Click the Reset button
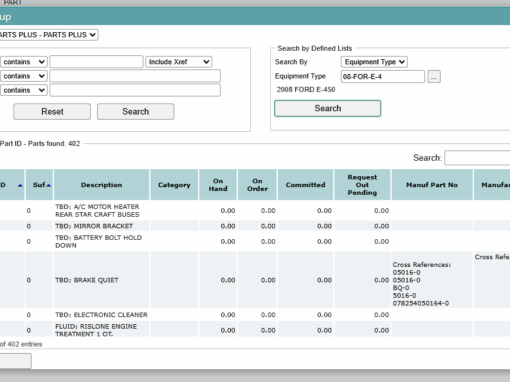Viewport: 510px width, 382px height. click(52, 111)
